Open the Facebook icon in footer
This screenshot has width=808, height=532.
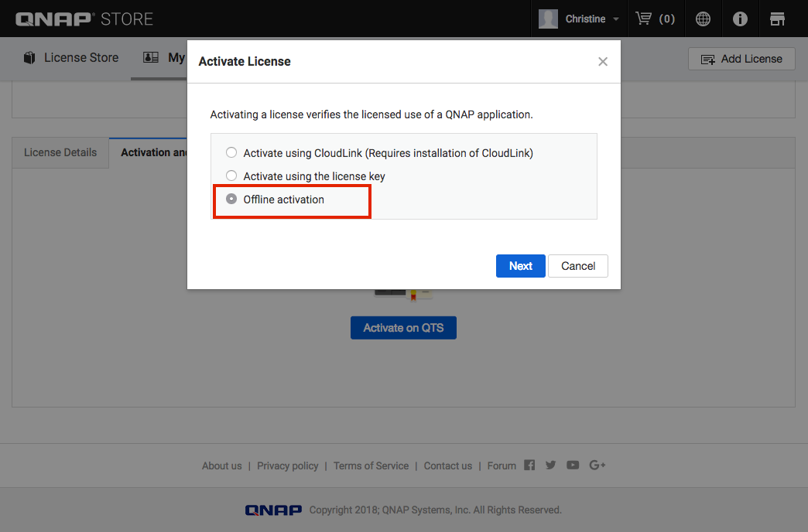pyautogui.click(x=529, y=465)
